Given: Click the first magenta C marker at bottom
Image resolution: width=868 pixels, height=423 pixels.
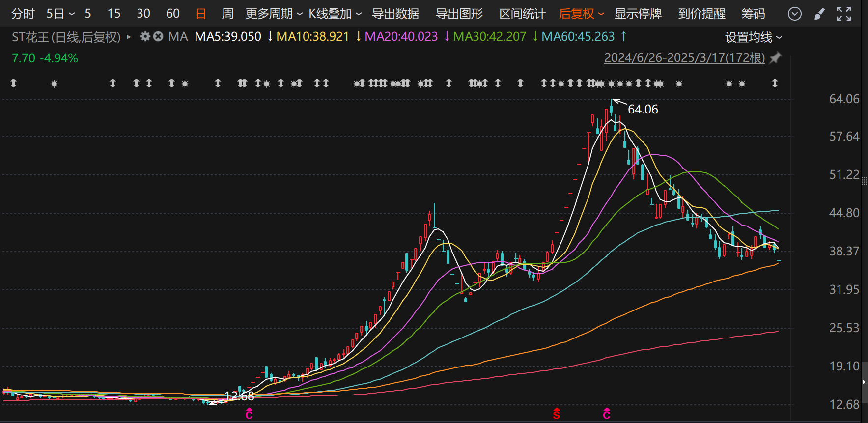Looking at the screenshot, I should point(249,414).
